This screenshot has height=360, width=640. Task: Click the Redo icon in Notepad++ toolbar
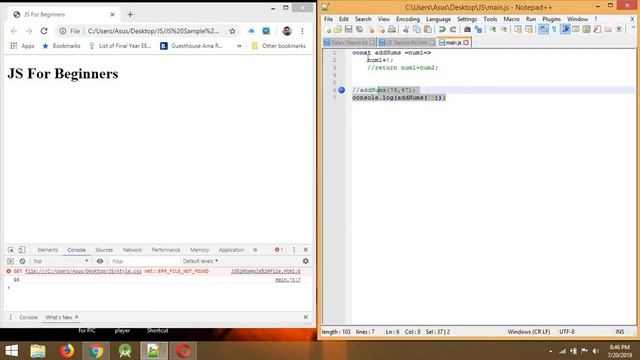pyautogui.click(x=453, y=29)
